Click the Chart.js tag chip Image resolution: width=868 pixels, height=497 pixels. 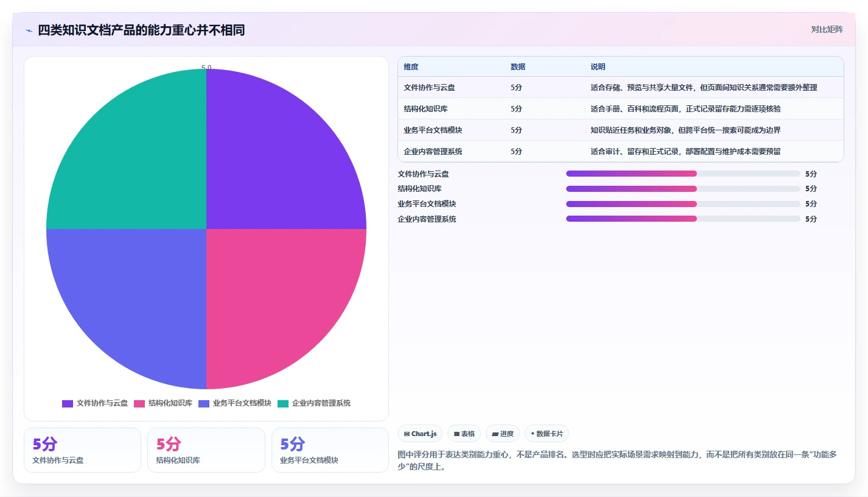(x=420, y=434)
